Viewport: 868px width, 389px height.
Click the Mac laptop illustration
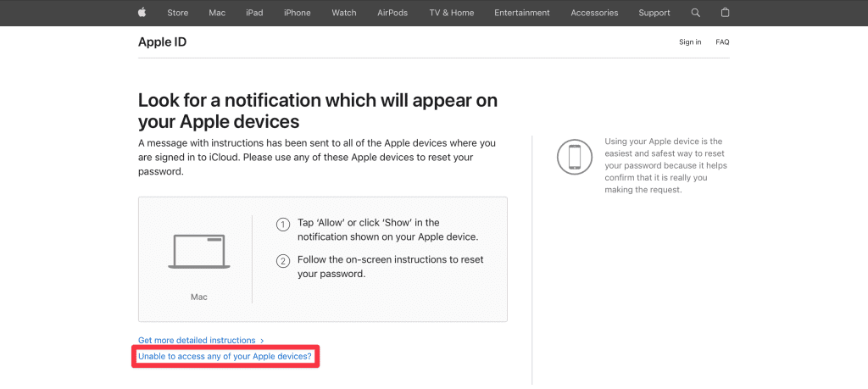pyautogui.click(x=198, y=252)
